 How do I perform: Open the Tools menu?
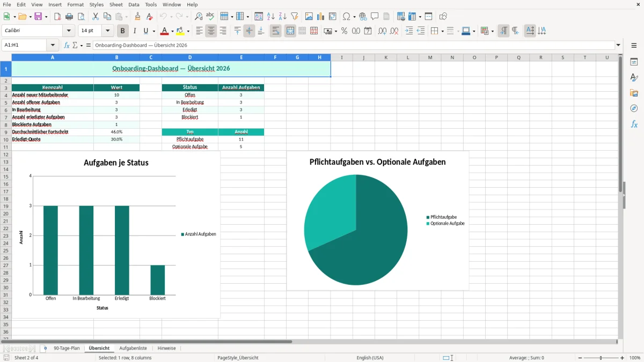point(151,4)
